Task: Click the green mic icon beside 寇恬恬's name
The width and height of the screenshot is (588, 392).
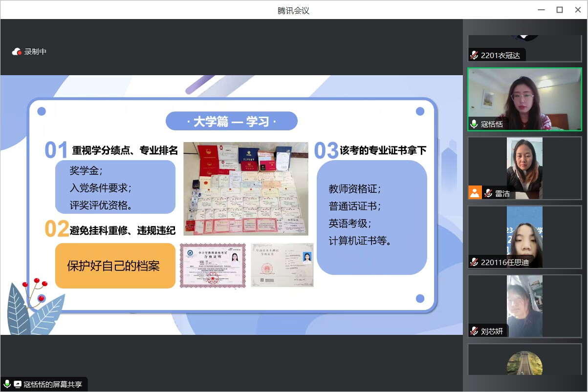Action: [x=474, y=124]
